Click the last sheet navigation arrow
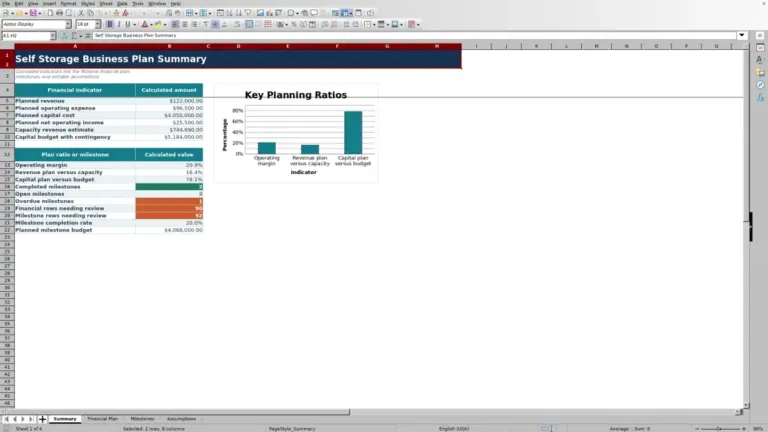Viewport: 768px width, 432px height. click(31, 419)
